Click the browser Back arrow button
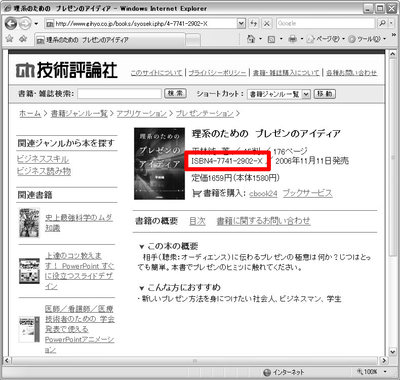 (11, 24)
